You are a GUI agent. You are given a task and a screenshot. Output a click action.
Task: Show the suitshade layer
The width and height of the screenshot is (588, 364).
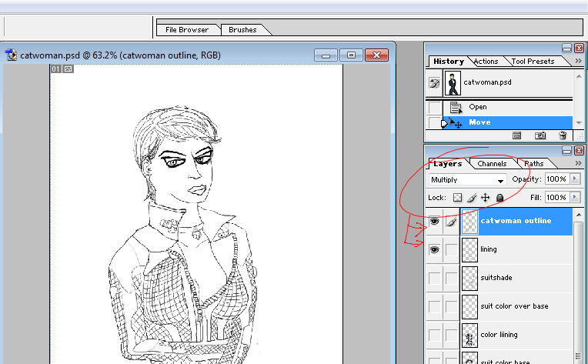[434, 278]
